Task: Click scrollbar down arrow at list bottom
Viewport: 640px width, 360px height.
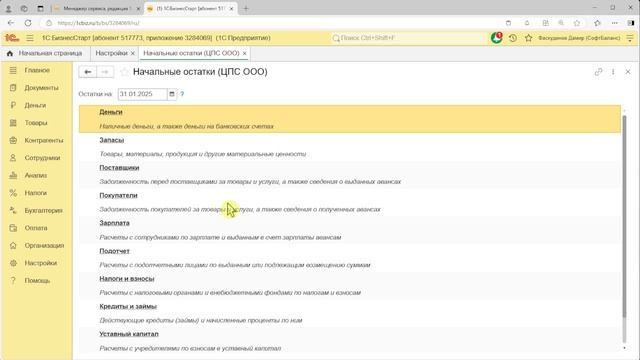Action: 624,348
